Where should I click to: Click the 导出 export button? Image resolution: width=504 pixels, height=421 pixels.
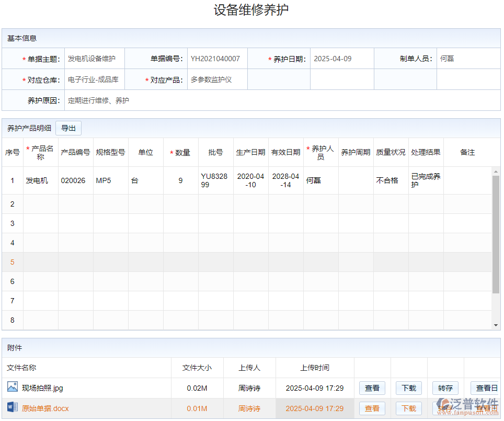point(68,128)
